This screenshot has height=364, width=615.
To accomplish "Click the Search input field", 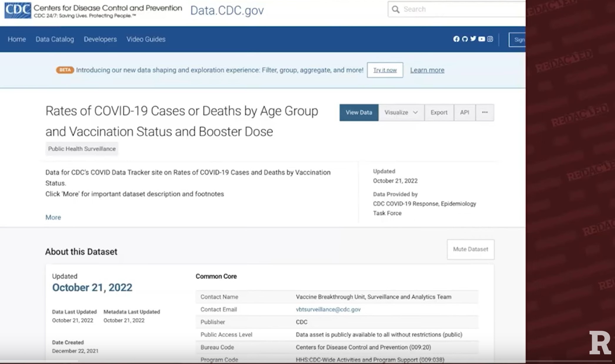I will [457, 9].
